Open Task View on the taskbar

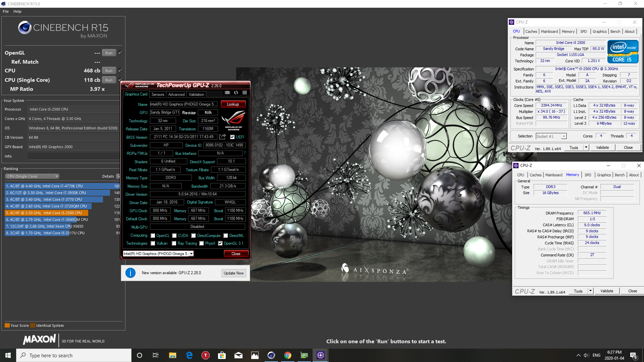tap(155, 355)
